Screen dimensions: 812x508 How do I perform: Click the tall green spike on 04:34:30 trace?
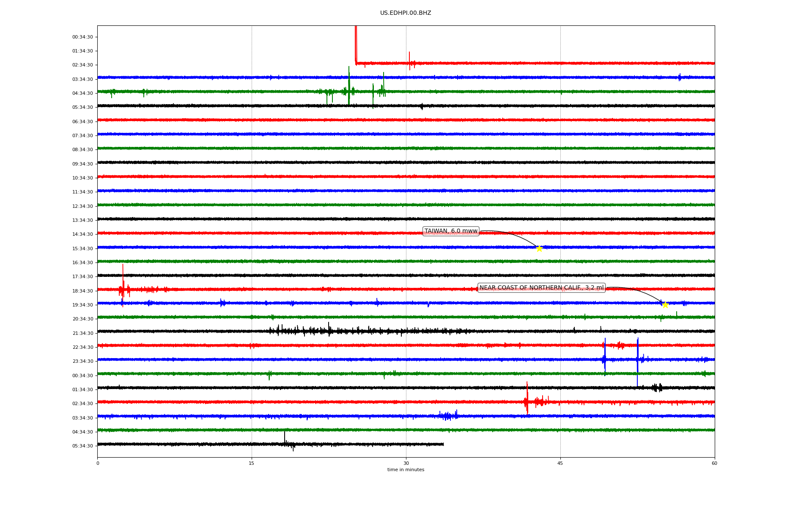pos(349,85)
